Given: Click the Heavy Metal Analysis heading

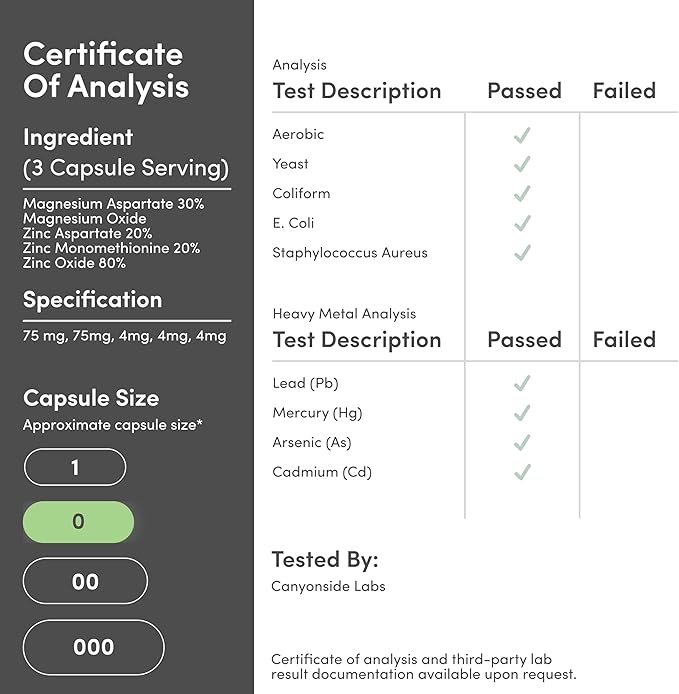Looking at the screenshot, I should pos(344,314).
